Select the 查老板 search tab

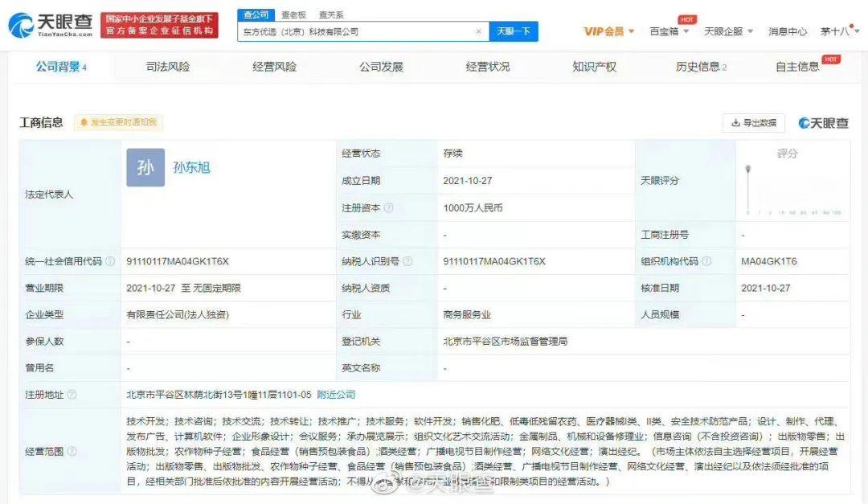click(x=293, y=14)
